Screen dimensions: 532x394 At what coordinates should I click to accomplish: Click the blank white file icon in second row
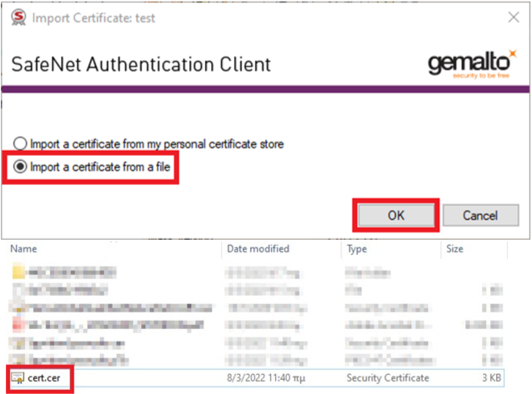tap(18, 288)
